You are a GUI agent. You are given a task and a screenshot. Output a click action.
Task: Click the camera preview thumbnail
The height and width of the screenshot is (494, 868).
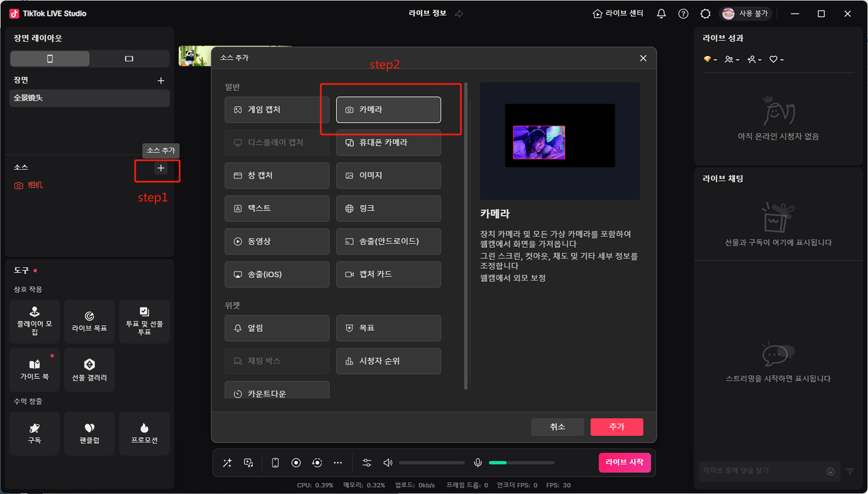[x=539, y=142]
